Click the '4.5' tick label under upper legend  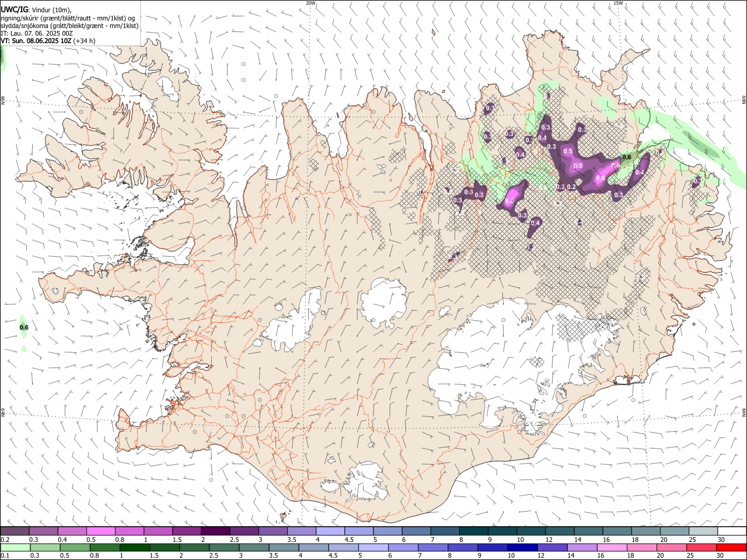pyautogui.click(x=349, y=540)
